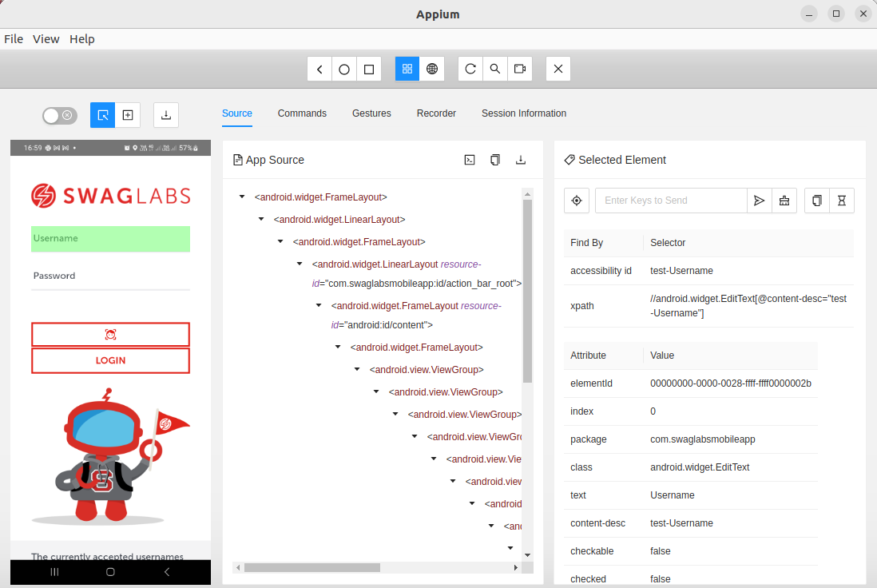
Task: Download the source XML file
Action: (520, 160)
